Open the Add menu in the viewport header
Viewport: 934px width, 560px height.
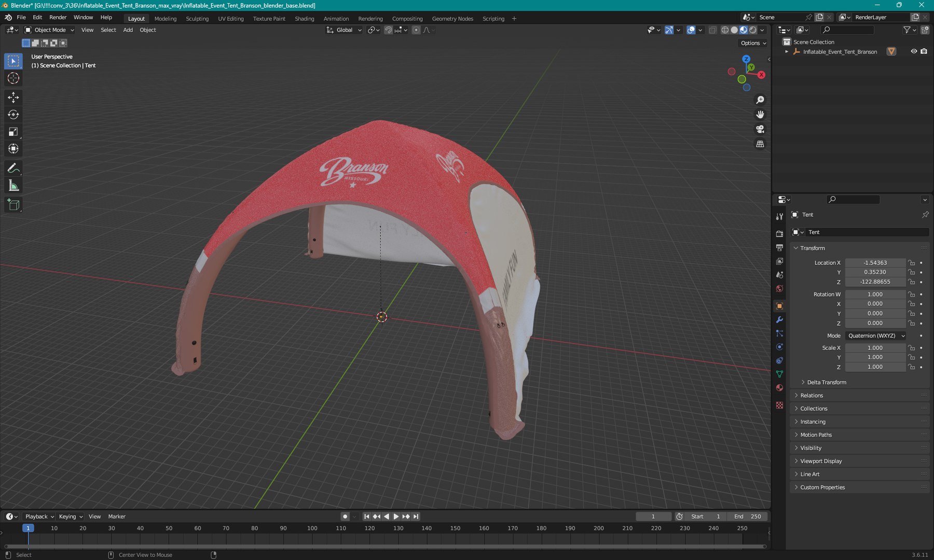coord(128,30)
